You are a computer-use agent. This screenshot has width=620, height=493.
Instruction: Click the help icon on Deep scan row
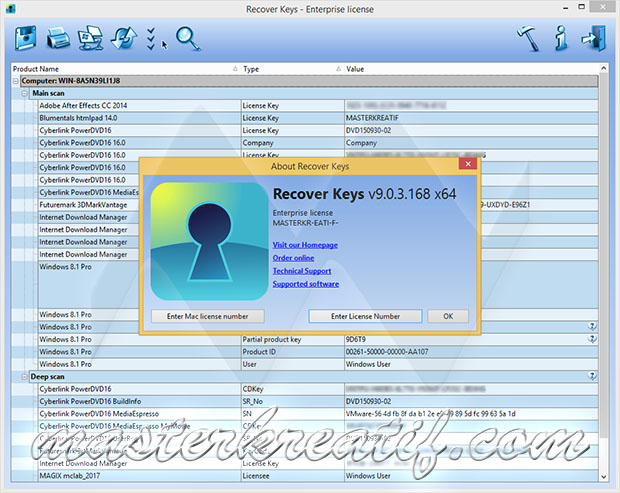click(592, 376)
